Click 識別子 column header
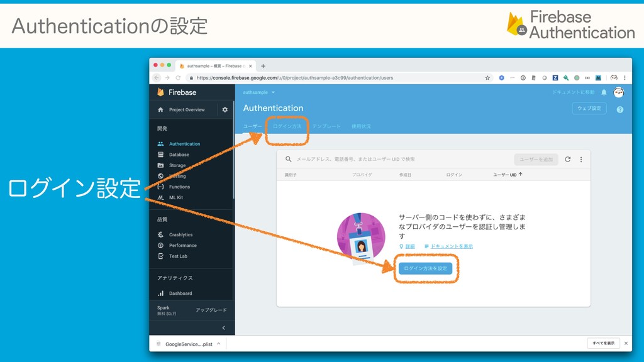644x362 pixels. [x=291, y=175]
